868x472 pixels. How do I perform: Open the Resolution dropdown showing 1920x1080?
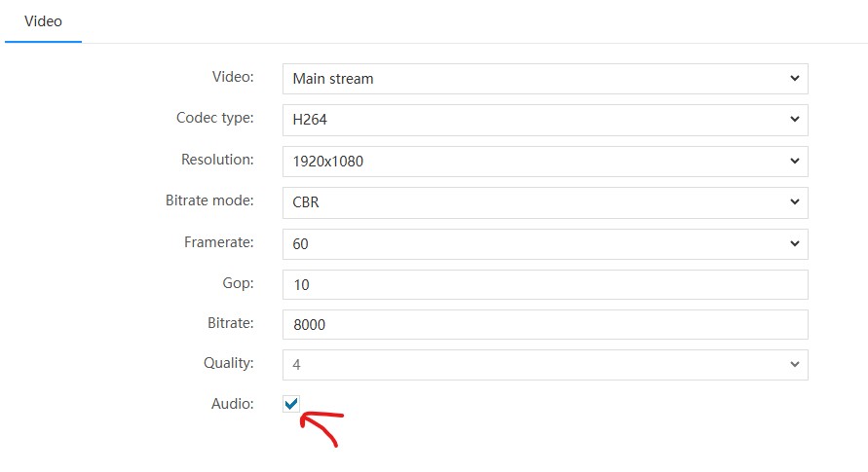[544, 162]
